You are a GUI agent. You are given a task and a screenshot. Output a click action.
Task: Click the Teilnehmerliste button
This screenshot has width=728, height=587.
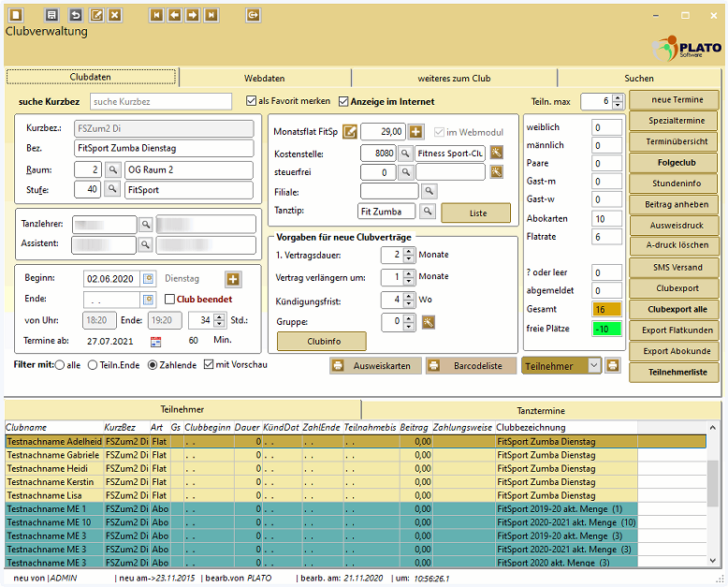point(674,373)
